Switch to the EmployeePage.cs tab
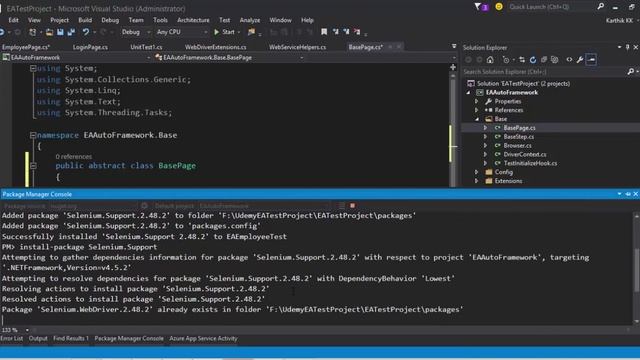 pos(26,47)
